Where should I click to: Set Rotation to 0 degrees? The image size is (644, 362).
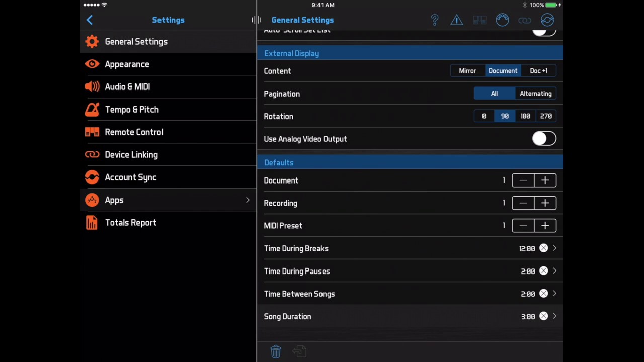pos(484,116)
